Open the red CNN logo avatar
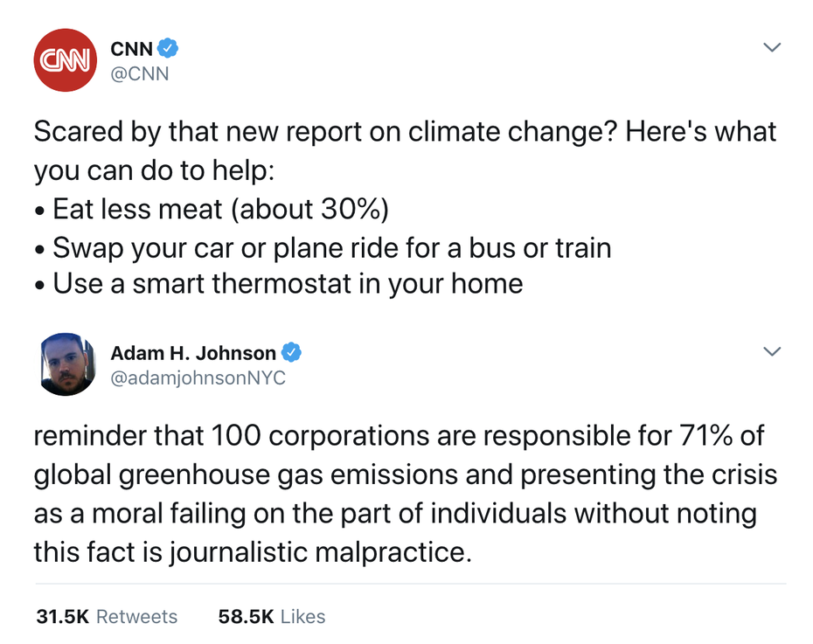Viewport: 813px width, 644px height. [x=65, y=60]
